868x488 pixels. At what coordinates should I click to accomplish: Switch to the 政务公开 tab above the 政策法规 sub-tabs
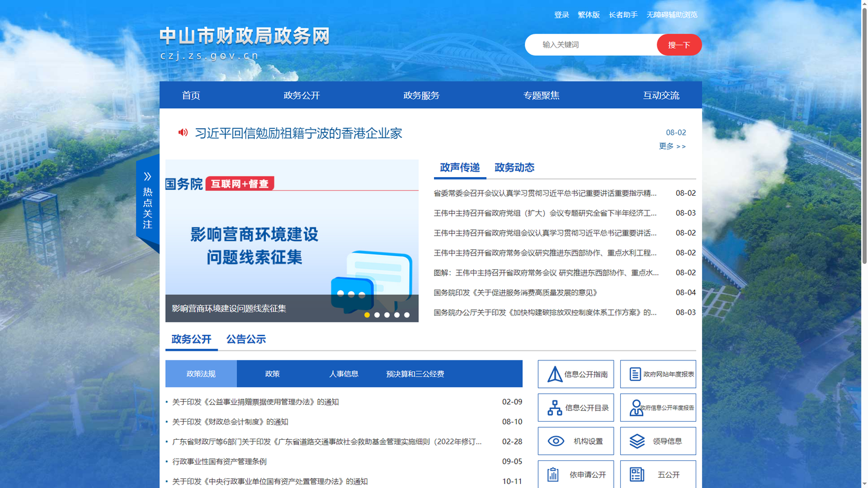point(191,339)
